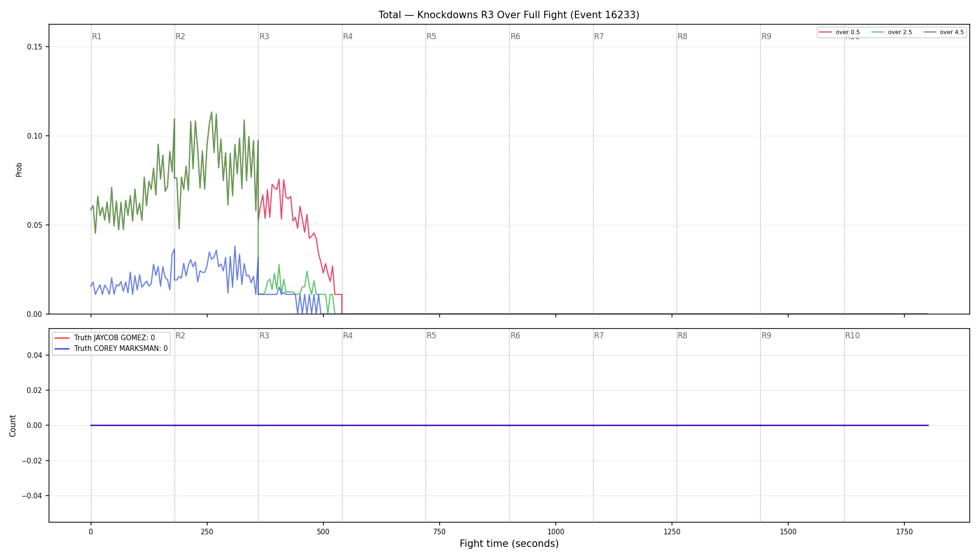980x560 pixels.
Task: Click the R1 round marker in top chart
Action: coord(97,36)
